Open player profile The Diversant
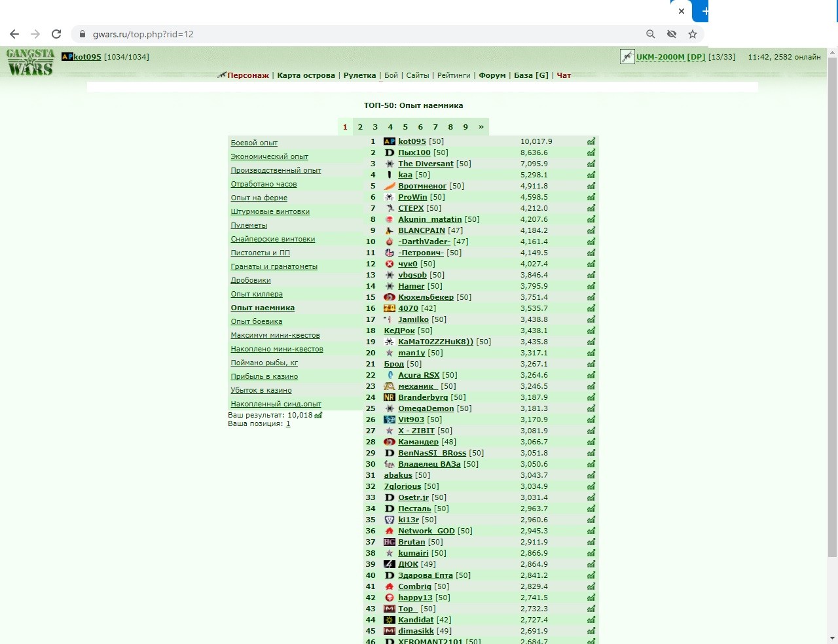 pyautogui.click(x=426, y=164)
